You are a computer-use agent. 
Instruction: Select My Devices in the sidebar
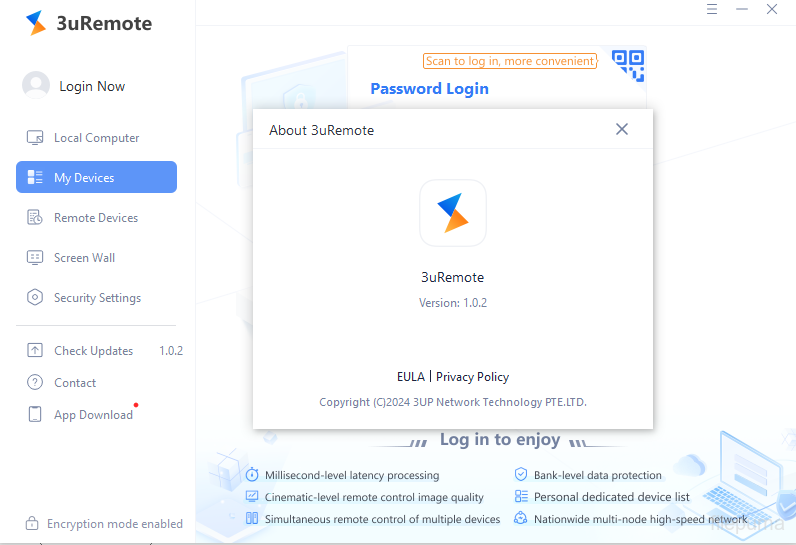tap(96, 177)
